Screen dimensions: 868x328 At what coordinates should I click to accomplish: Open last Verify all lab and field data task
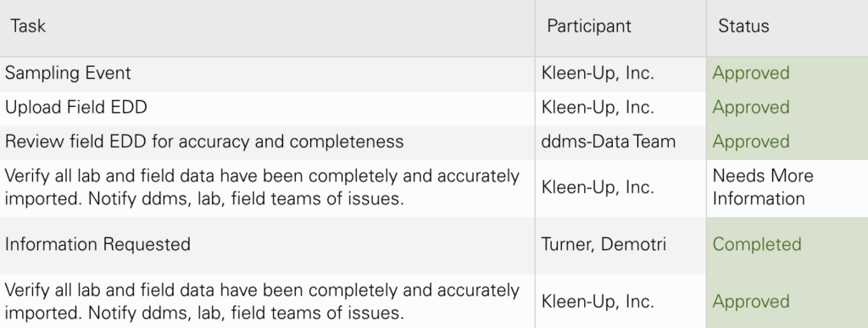262,302
